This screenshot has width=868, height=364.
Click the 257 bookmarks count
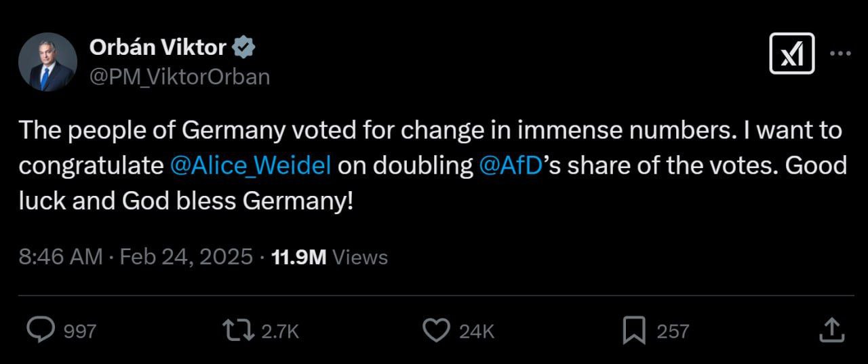[x=673, y=331]
